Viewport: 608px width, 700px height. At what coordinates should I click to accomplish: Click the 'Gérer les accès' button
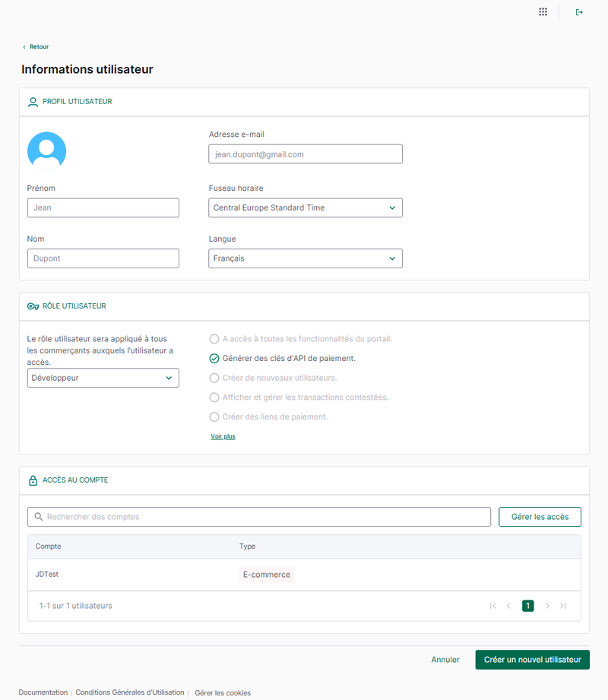540,517
